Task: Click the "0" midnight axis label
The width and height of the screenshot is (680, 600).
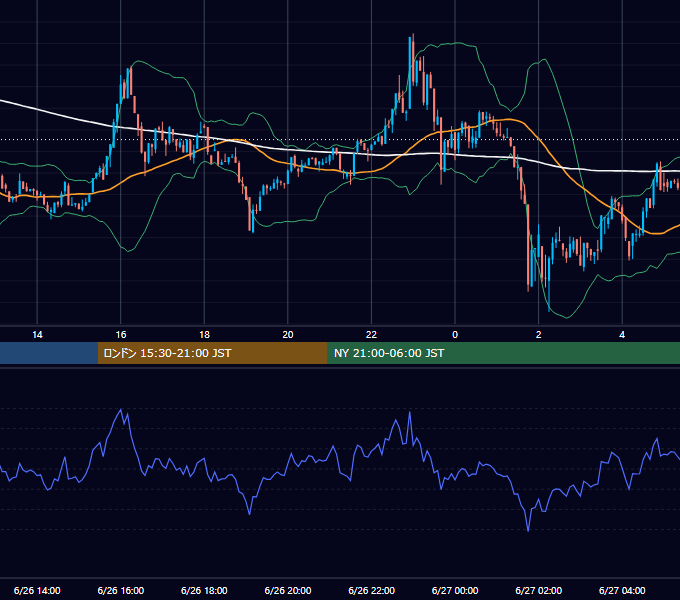Action: tap(455, 335)
